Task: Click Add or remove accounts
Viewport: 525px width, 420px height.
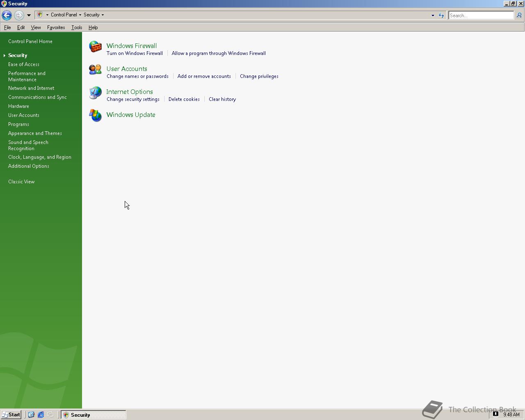Action: pos(204,76)
